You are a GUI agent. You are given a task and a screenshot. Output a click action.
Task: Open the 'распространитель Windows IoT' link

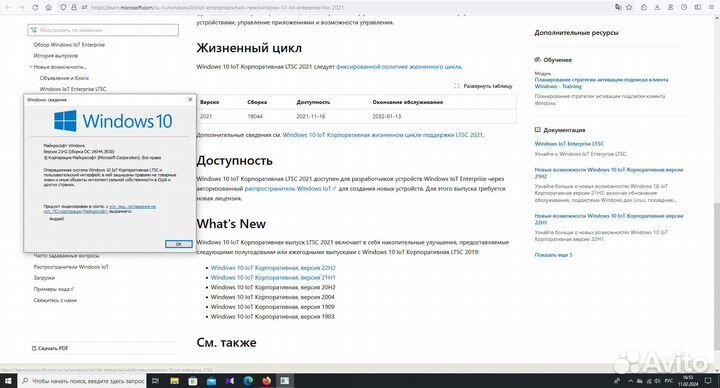point(290,189)
